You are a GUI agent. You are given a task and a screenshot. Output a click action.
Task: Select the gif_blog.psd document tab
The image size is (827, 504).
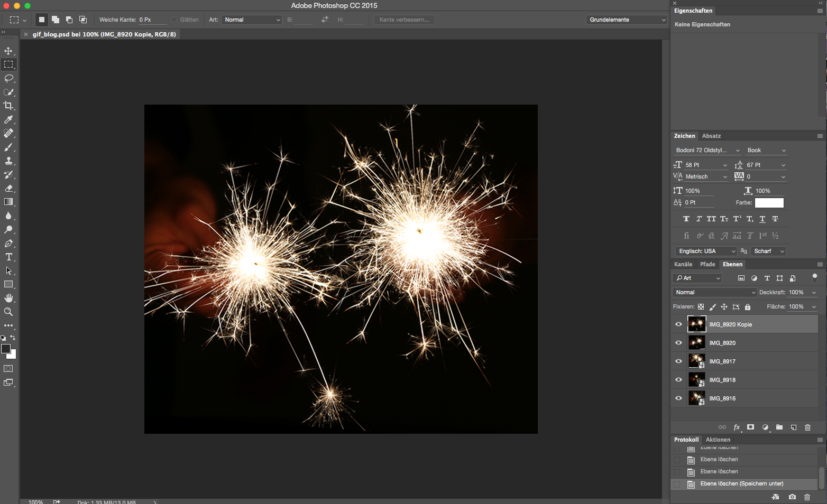104,34
